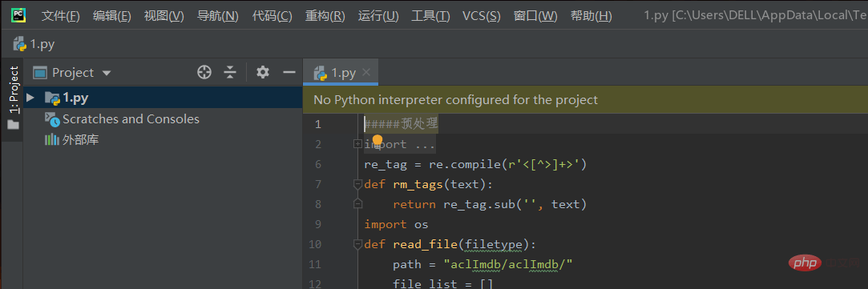Viewport: 868px width, 289px height.
Task: Click the Scratches and Consoles icon
Action: pos(52,118)
